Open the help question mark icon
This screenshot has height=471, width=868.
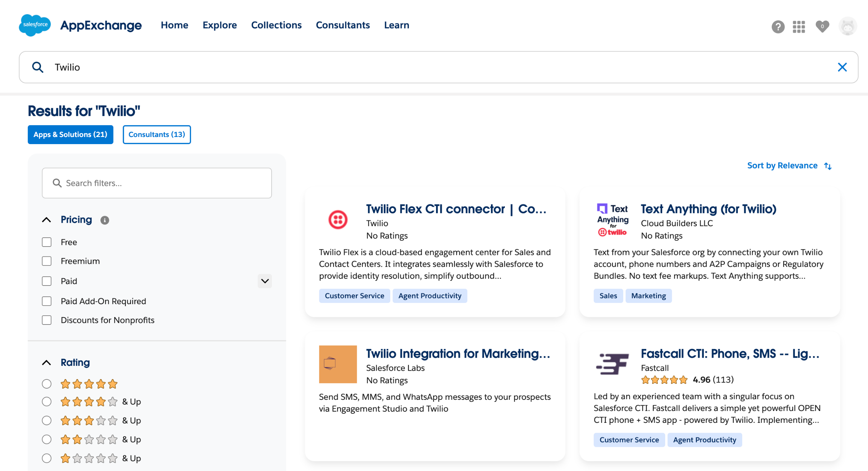[x=778, y=26]
